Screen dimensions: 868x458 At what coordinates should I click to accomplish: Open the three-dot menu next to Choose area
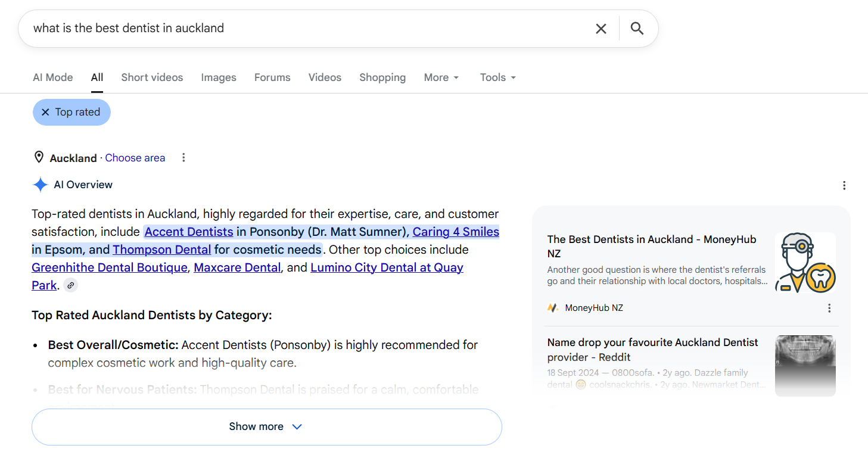click(x=183, y=157)
